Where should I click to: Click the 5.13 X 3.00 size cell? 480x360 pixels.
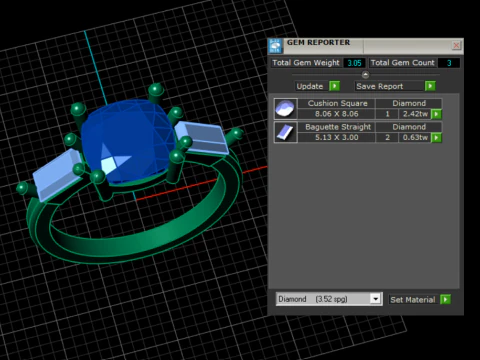point(337,137)
